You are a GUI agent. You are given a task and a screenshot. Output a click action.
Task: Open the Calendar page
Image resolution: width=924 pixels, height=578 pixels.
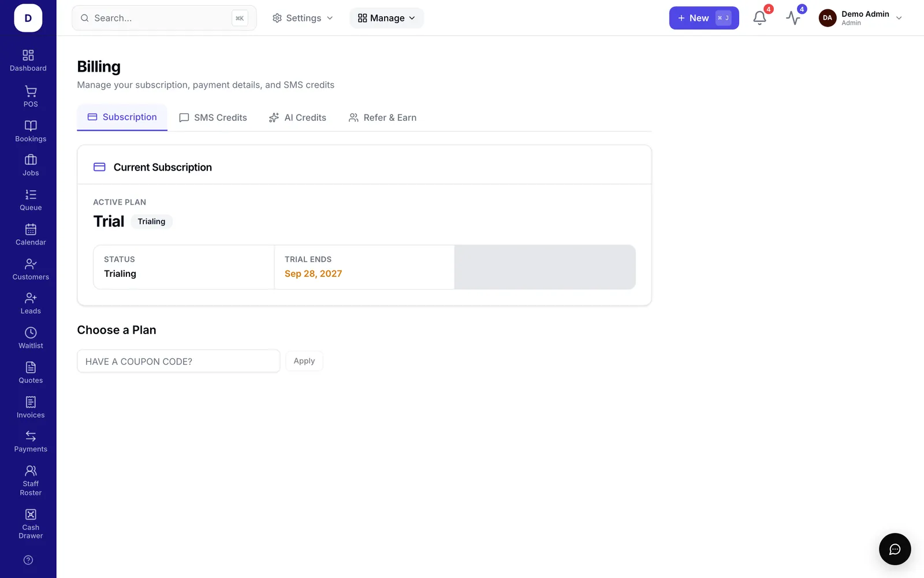[31, 235]
